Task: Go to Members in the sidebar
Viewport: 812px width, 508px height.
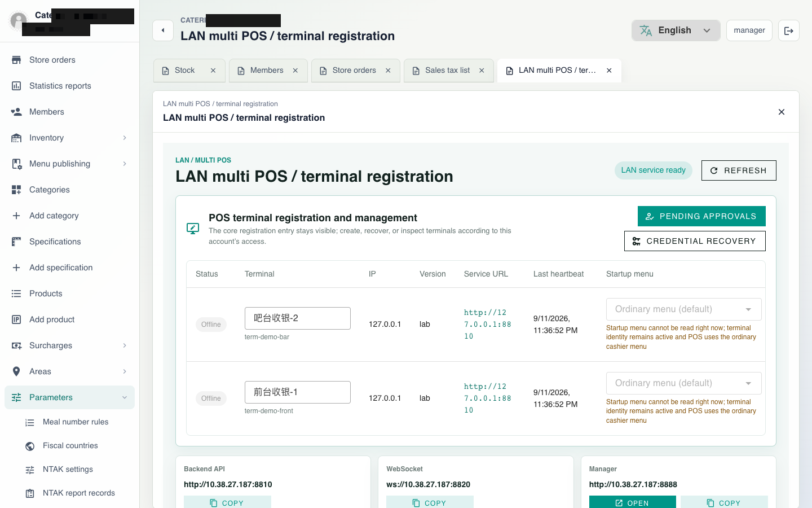Action: (69, 112)
